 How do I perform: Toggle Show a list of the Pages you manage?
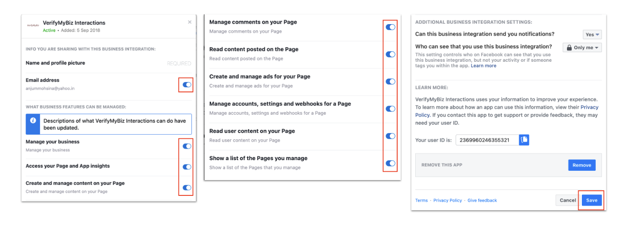point(391,163)
